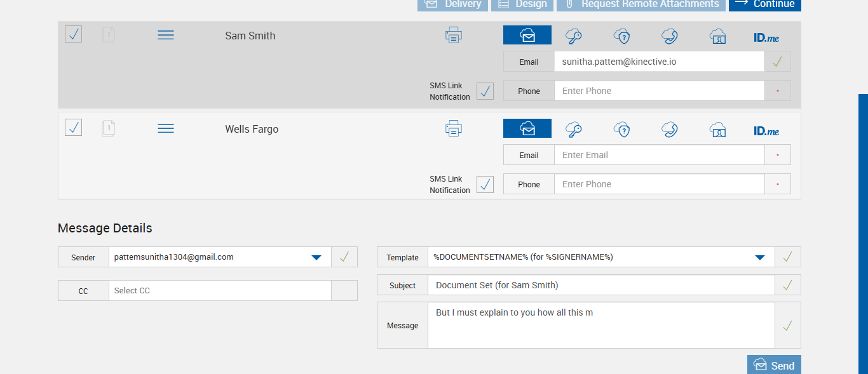
Task: Click inside the Message text area
Action: [x=601, y=325]
